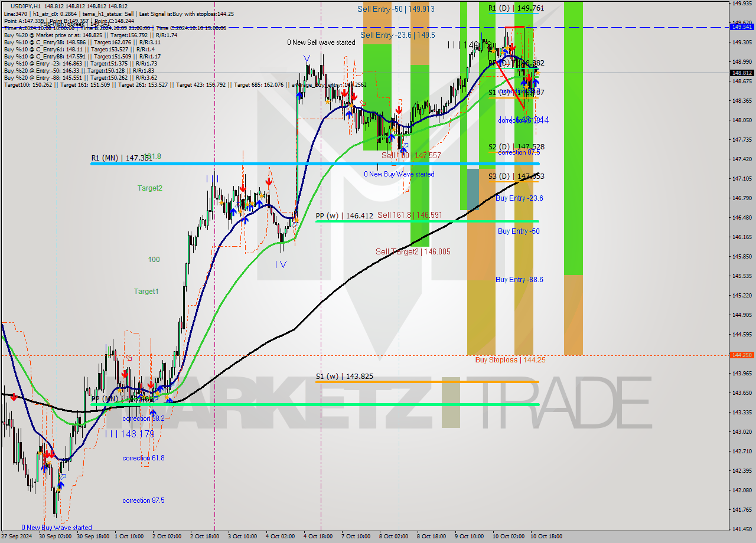Click the 149.541 blue price tag
This screenshot has height=543, width=756.
click(x=742, y=27)
